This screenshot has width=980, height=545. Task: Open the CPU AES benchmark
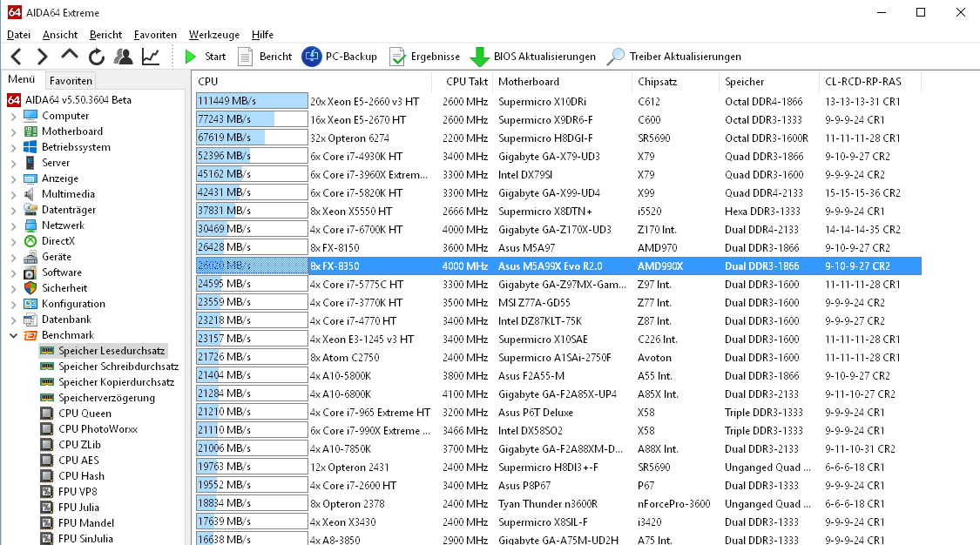pyautogui.click(x=70, y=460)
